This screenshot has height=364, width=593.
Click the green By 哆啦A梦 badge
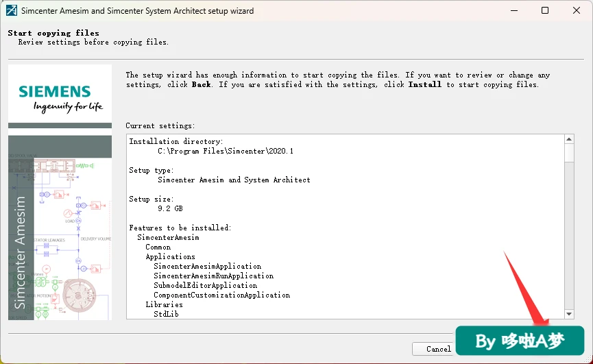tap(520, 341)
